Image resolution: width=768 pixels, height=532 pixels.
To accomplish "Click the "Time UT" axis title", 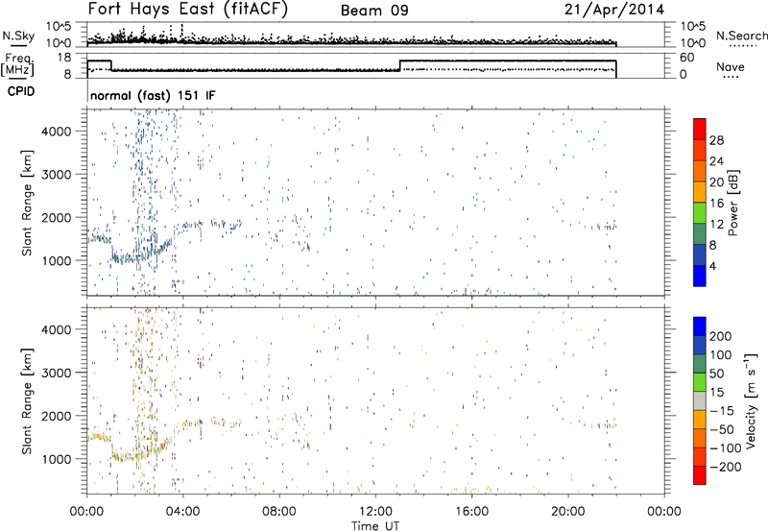I will [x=375, y=525].
